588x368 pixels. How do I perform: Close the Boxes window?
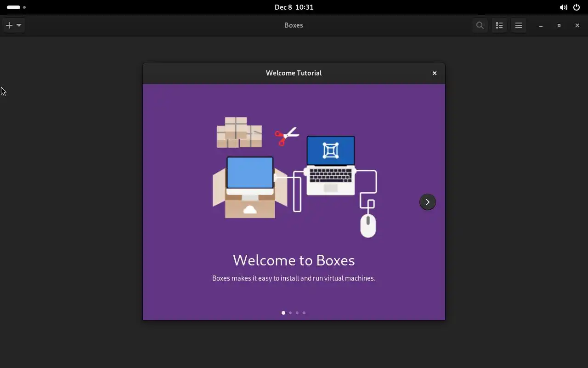pos(577,25)
